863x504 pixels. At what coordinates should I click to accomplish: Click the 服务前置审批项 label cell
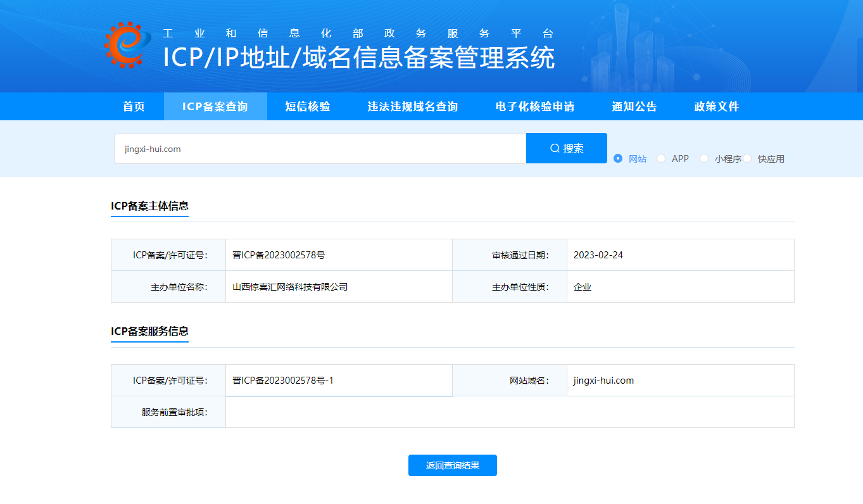[x=168, y=412]
